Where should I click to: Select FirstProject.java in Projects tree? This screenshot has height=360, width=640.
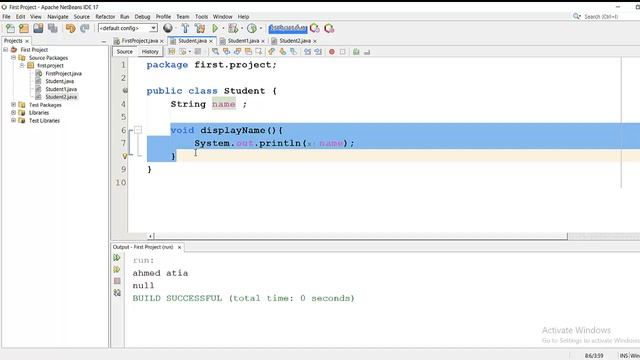click(x=63, y=73)
